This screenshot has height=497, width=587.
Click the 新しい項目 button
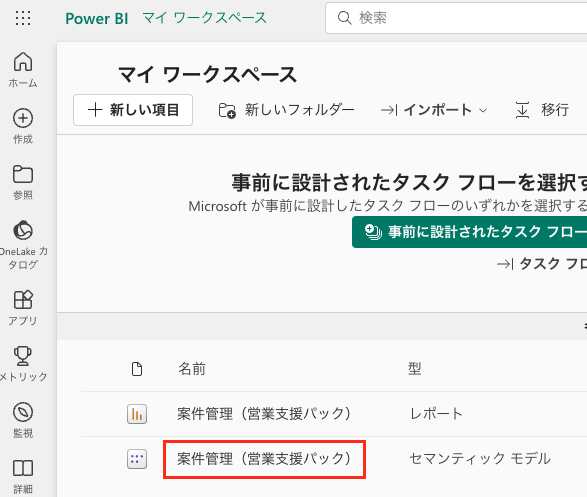(133, 110)
